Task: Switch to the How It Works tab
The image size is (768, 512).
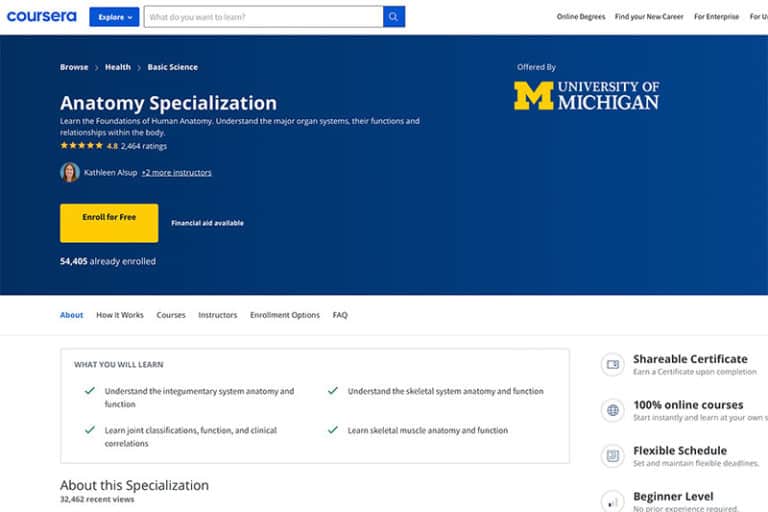Action: 120,315
